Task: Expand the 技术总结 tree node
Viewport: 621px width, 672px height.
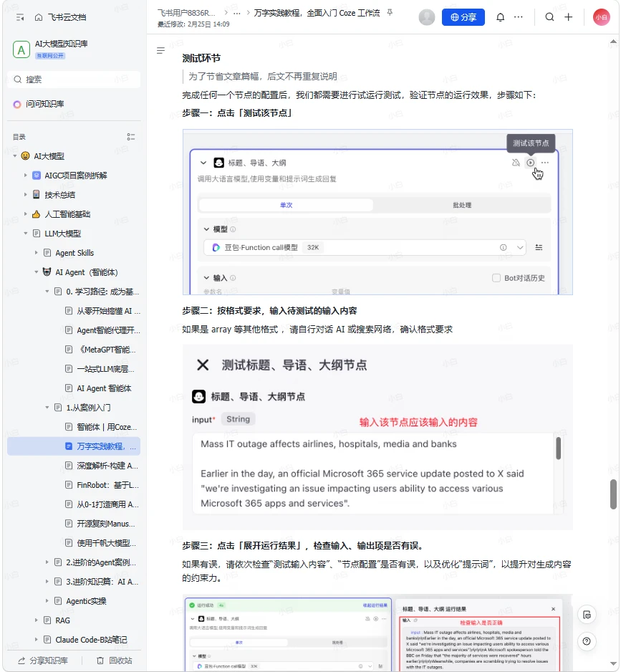Action: [x=26, y=195]
